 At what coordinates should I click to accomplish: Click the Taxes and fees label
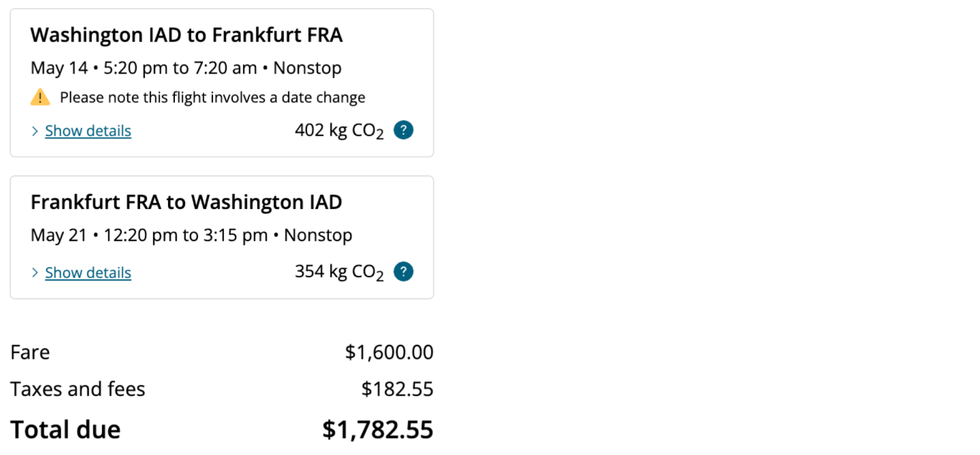pos(78,389)
